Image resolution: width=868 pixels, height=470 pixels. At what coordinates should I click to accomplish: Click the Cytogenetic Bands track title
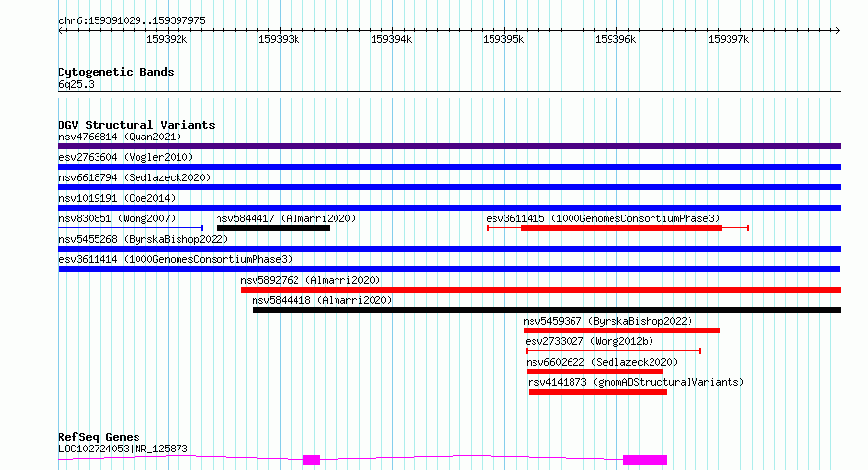pos(116,72)
